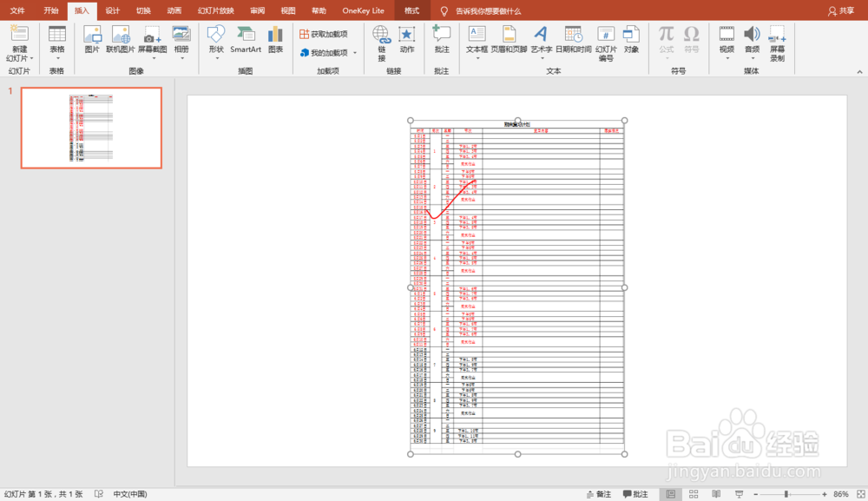Click the Equation (公式) icon
This screenshot has height=501, width=868.
(x=666, y=35)
